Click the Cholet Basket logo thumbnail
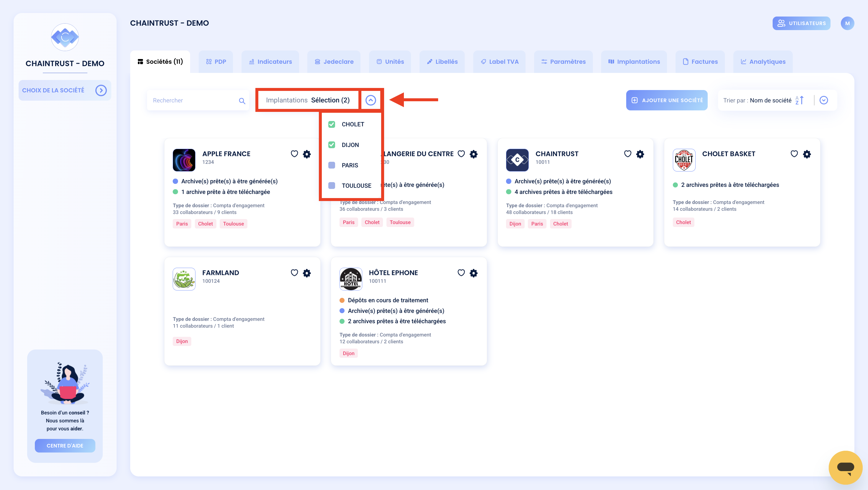Screen dimensions: 868x490 [684, 160]
